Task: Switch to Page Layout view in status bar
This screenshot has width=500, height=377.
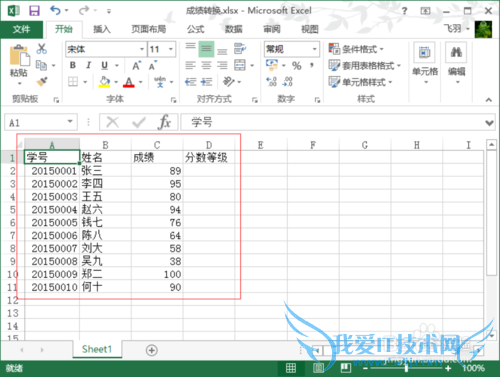Action: [x=318, y=368]
